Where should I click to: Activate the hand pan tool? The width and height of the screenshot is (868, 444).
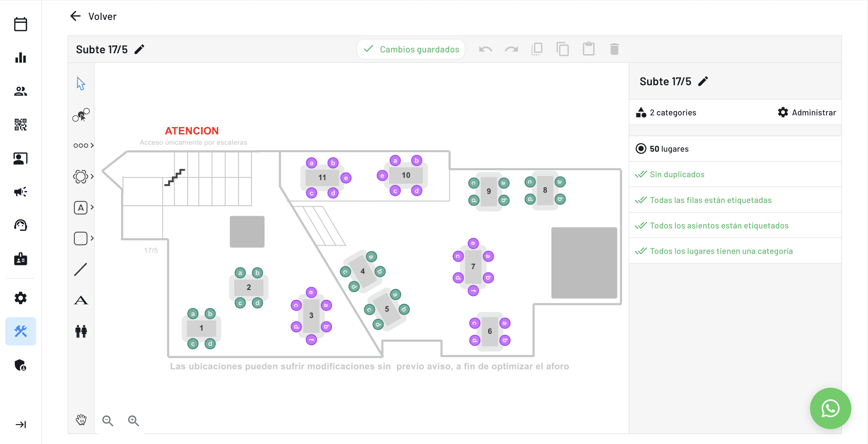(81, 420)
